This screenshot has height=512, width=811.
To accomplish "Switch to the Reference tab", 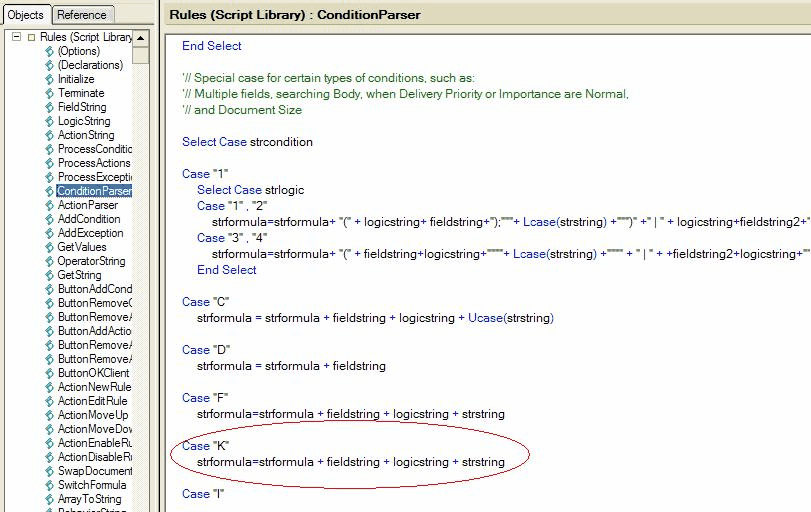I will click(82, 15).
